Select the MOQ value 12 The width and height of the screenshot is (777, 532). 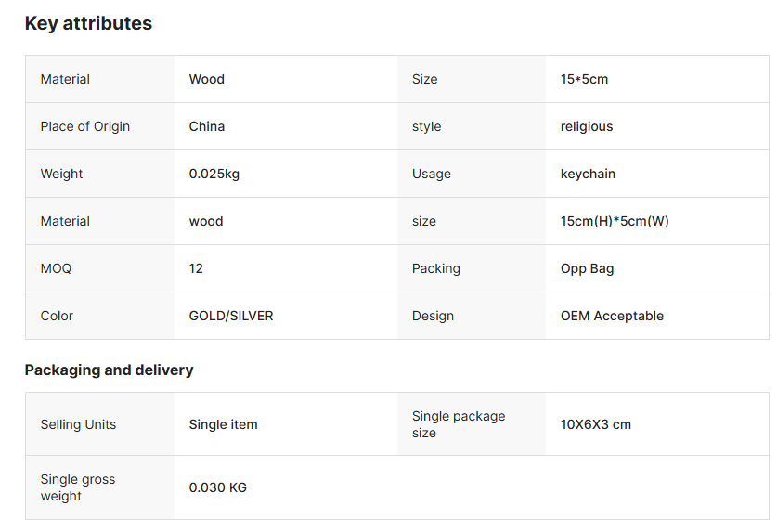196,268
